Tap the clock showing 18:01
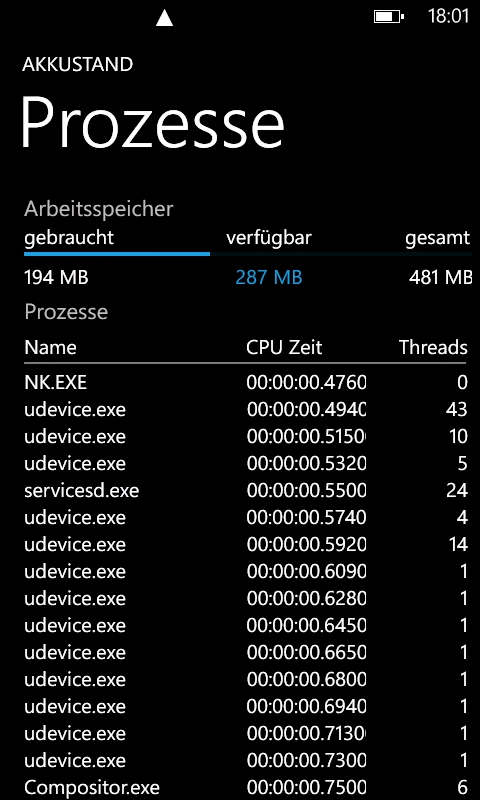 point(448,16)
